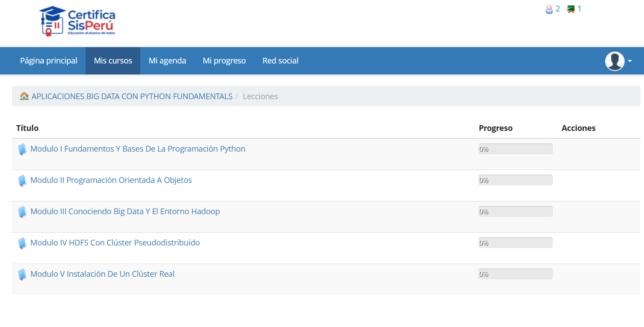Click the book icon beside Modulo I

point(22,149)
